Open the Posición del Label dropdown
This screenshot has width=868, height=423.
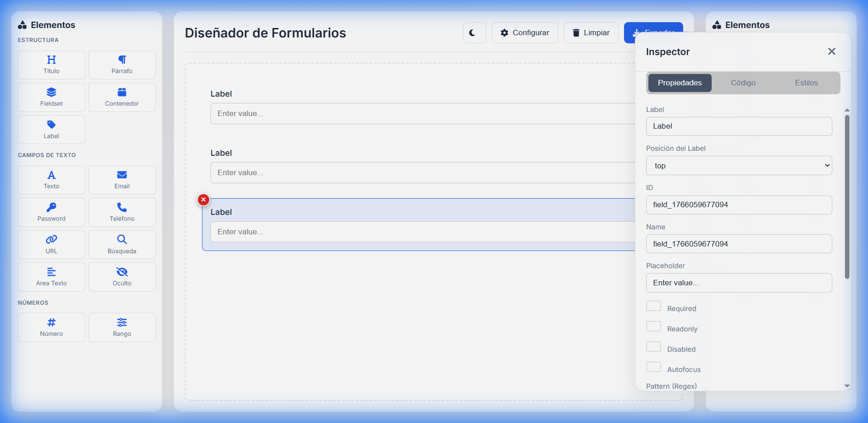pyautogui.click(x=739, y=166)
